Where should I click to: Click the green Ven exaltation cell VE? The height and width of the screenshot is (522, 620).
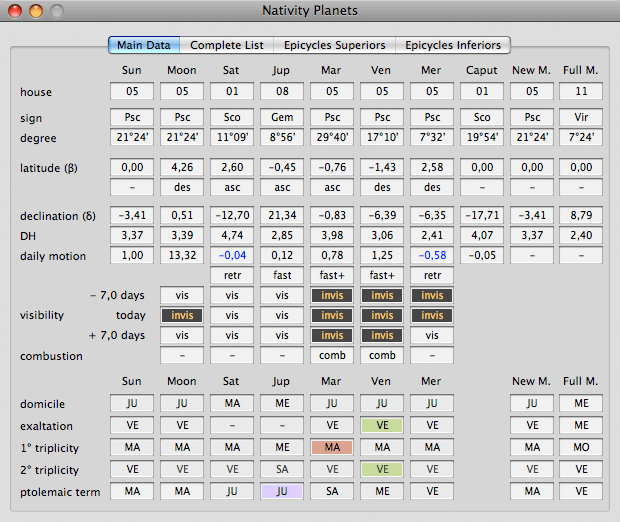tap(382, 425)
